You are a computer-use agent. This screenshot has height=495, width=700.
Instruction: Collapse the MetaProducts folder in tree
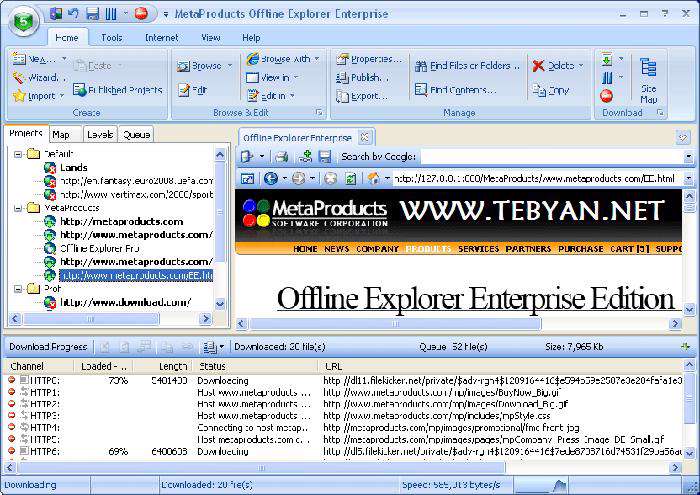[18, 208]
